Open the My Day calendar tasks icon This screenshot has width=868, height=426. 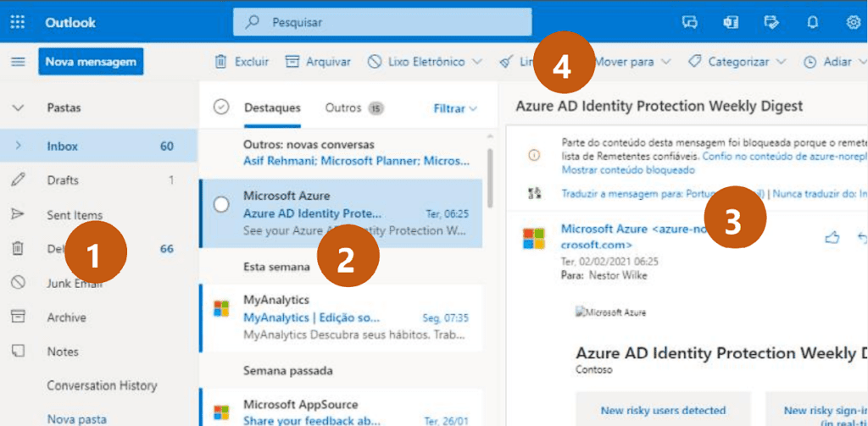[x=771, y=22]
